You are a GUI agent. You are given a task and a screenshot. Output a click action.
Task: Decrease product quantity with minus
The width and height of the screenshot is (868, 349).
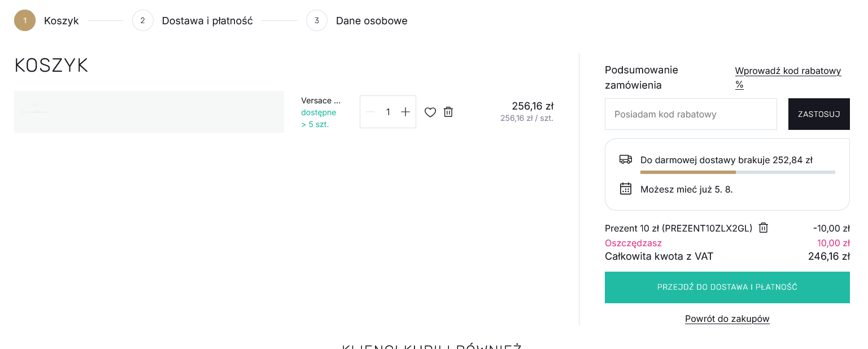(x=370, y=112)
